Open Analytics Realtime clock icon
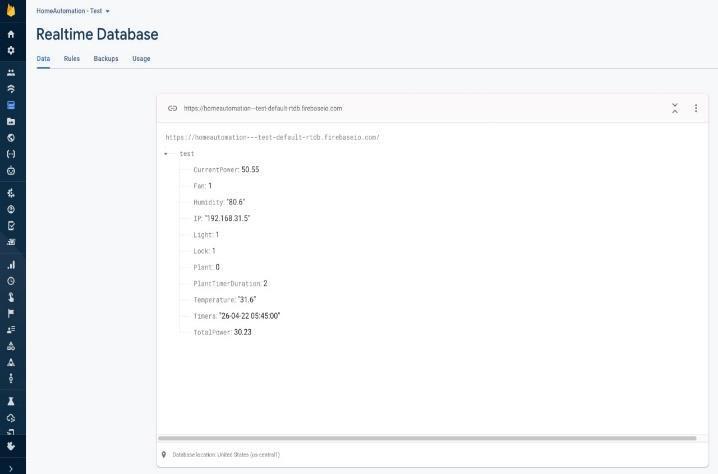718x474 pixels. (x=11, y=281)
